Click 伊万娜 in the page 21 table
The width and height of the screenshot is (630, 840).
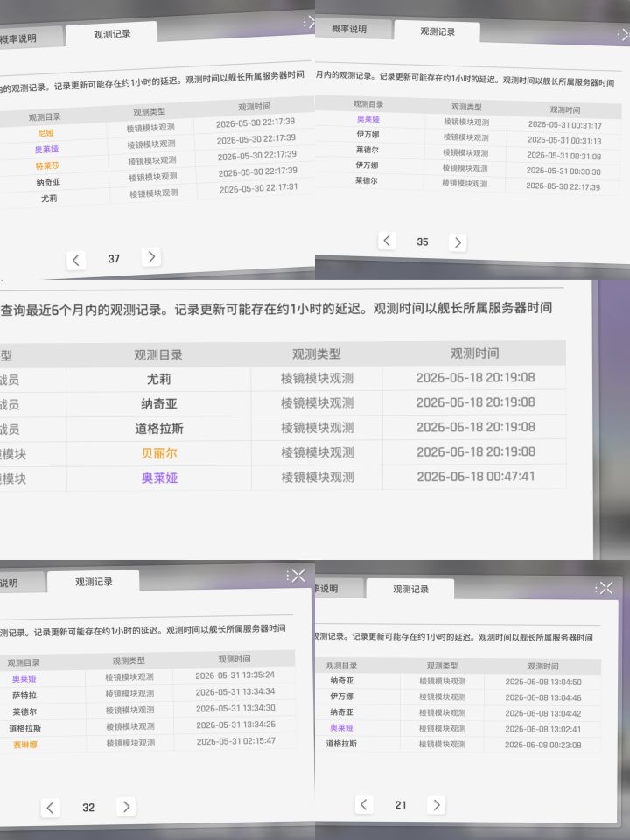pyautogui.click(x=341, y=696)
